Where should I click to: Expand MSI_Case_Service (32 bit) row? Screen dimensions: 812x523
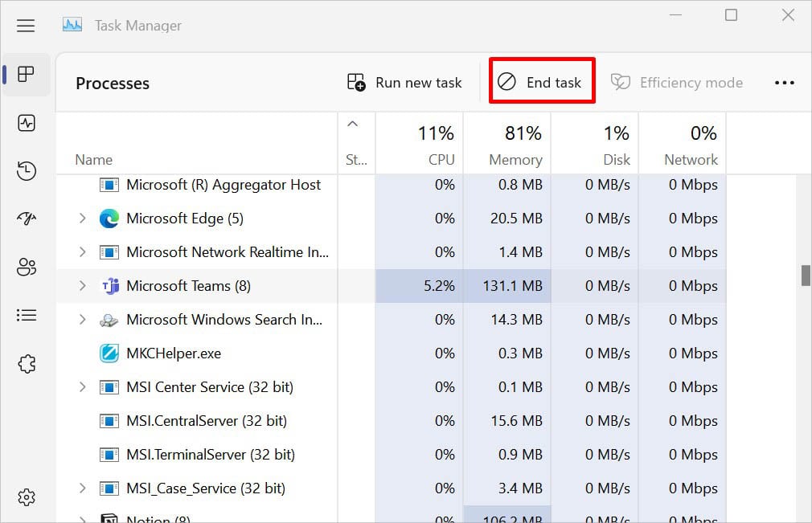[82, 488]
